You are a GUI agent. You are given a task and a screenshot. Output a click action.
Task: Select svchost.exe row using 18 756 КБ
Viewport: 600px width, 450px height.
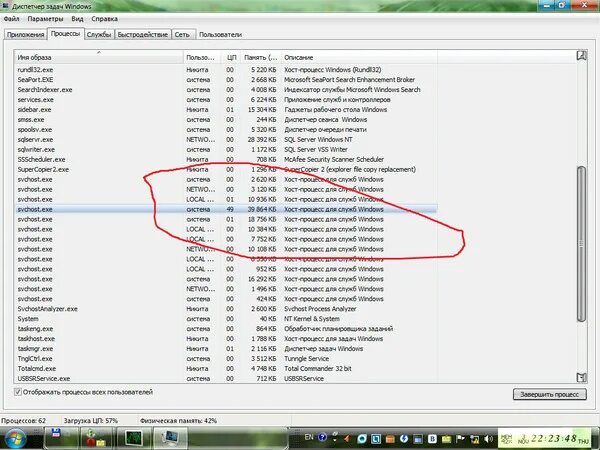226,219
